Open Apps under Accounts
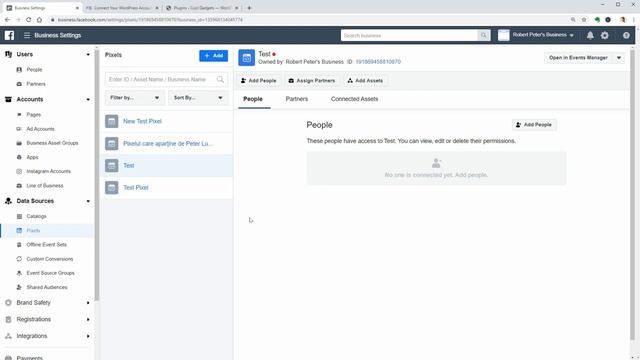Screen dimensions: 640x360 pyautogui.click(x=32, y=157)
